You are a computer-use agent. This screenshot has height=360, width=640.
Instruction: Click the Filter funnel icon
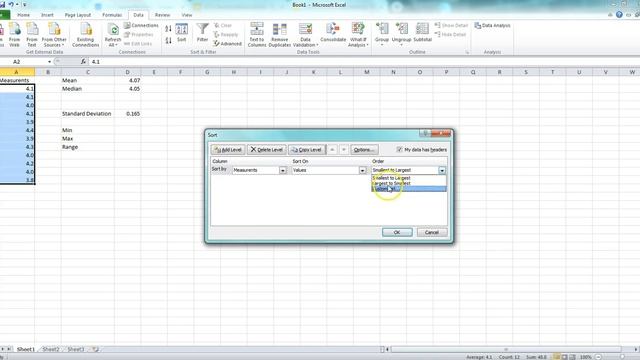pyautogui.click(x=202, y=33)
